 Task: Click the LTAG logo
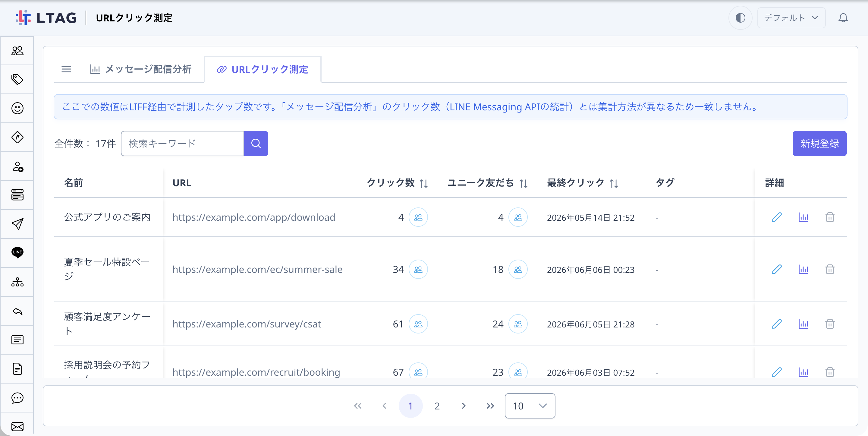(46, 17)
